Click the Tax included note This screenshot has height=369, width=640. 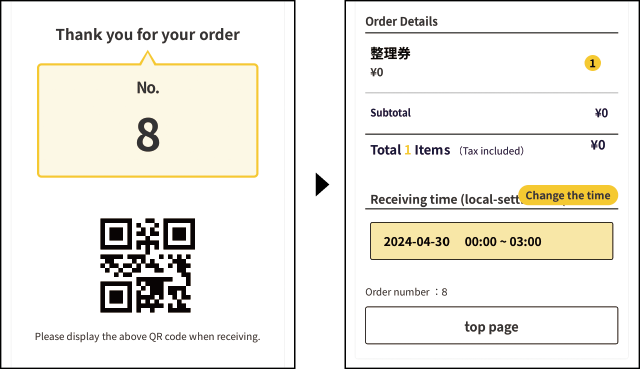(x=491, y=151)
